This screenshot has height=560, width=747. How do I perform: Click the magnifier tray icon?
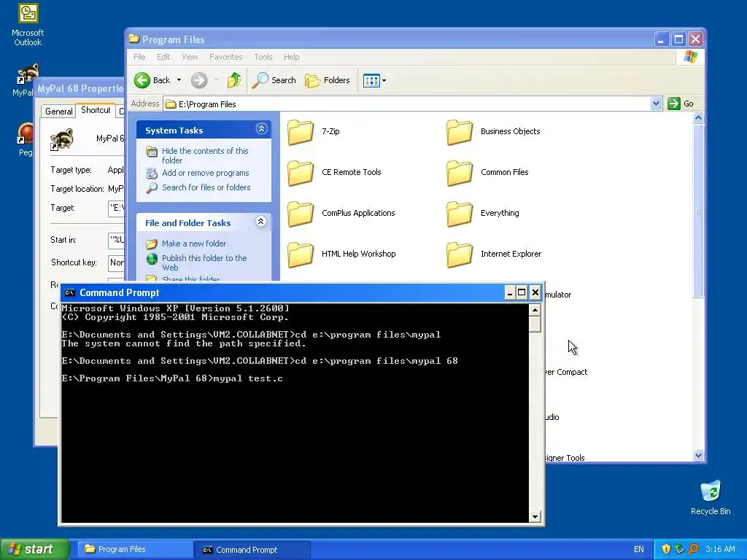tap(693, 550)
